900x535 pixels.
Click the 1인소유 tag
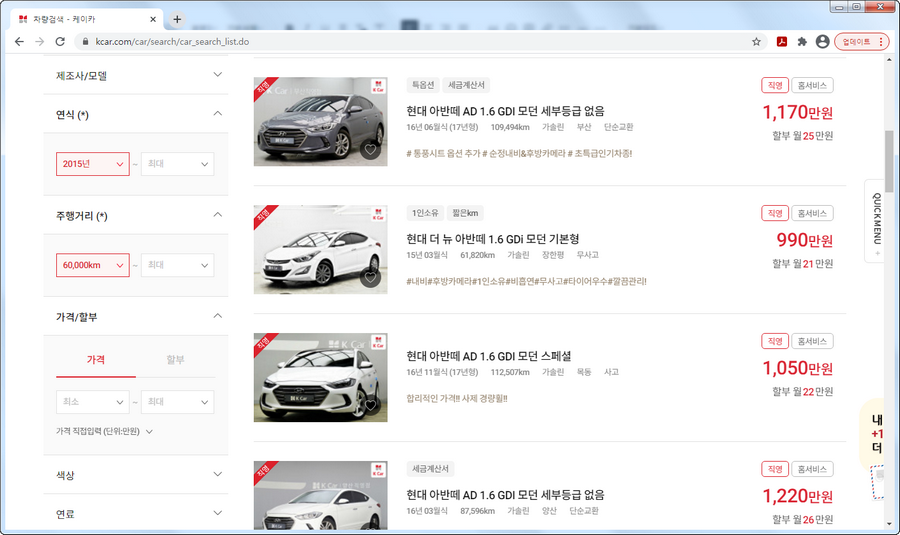425,213
